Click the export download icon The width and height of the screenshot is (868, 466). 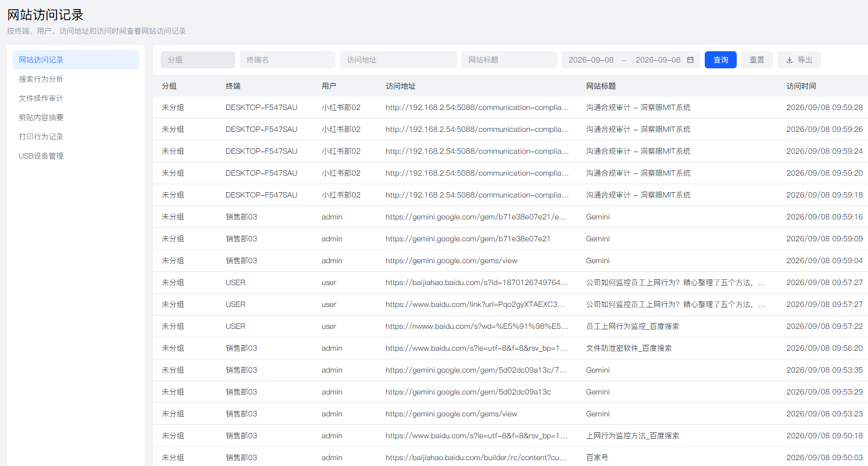coord(790,60)
